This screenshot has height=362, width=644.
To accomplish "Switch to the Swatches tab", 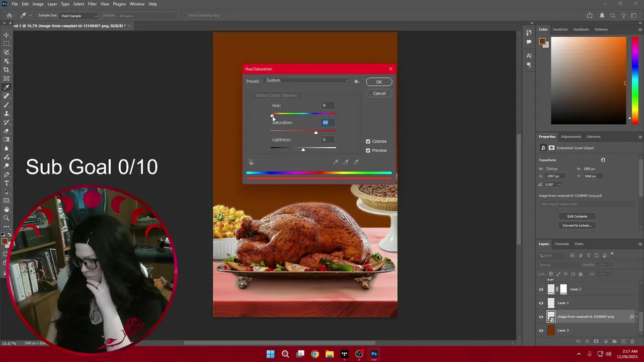I will point(560,29).
